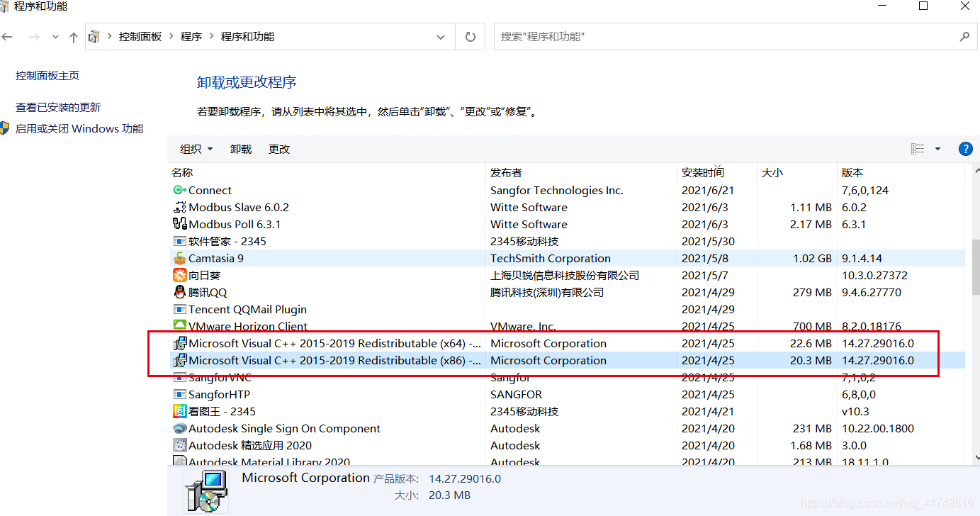Click the 腾讯QQ penguin icon
Viewport: 980px width, 516px height.
click(x=179, y=292)
